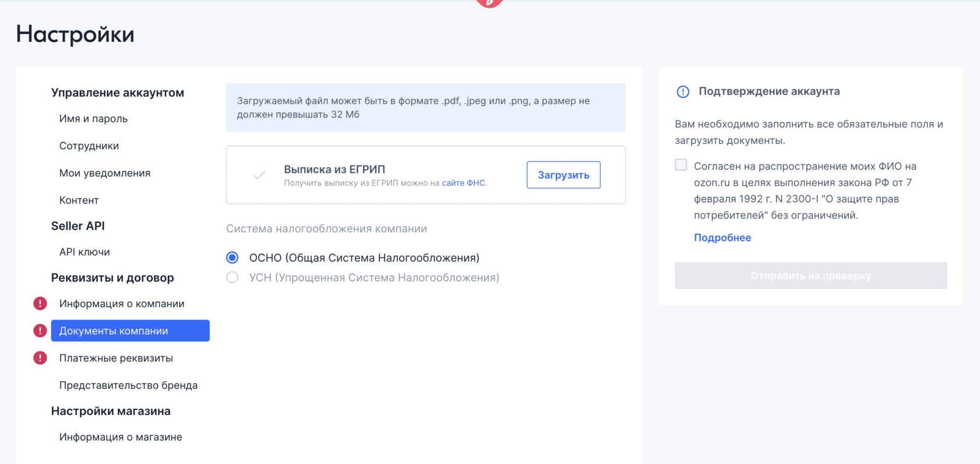Viewport: 980px width, 464px height.
Task: Click the error icon next to Документы компании
Action: [x=40, y=331]
